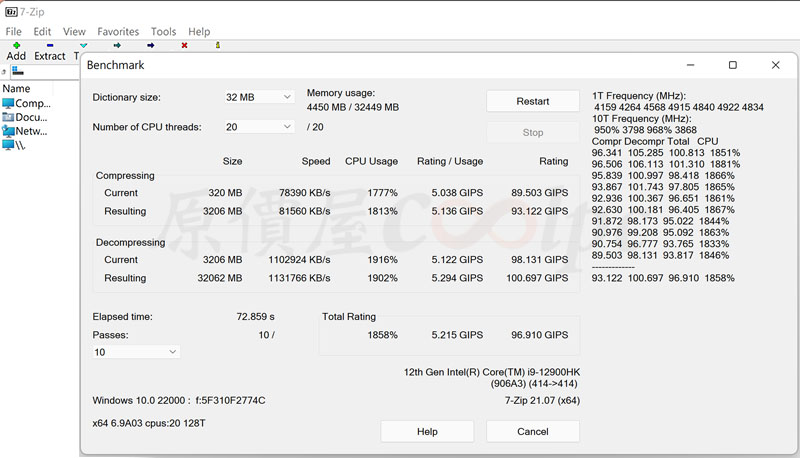The image size is (800, 458).
Task: Click the final summary row 93.122 100.697
Action: 663,278
